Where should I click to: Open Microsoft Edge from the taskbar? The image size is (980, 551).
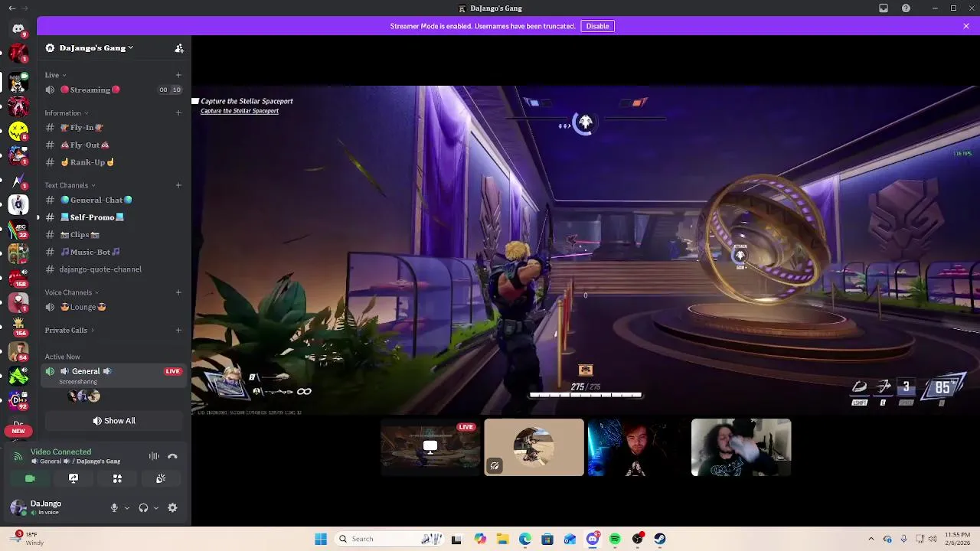525,539
